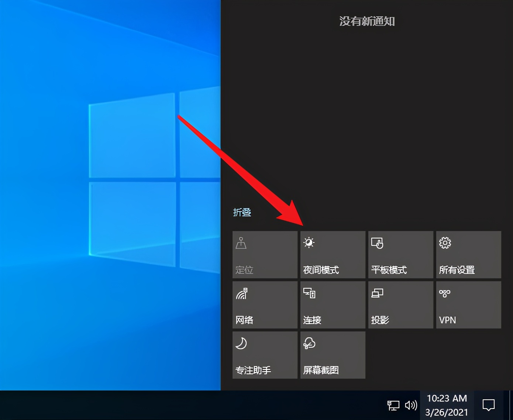
Task: Toggle 平板模式 (Tablet mode) on
Action: (400, 255)
